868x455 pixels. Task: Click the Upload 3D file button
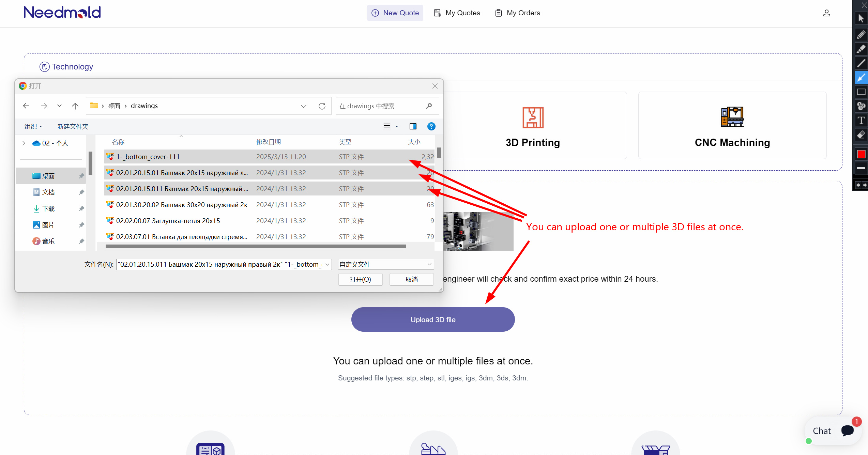tap(433, 319)
